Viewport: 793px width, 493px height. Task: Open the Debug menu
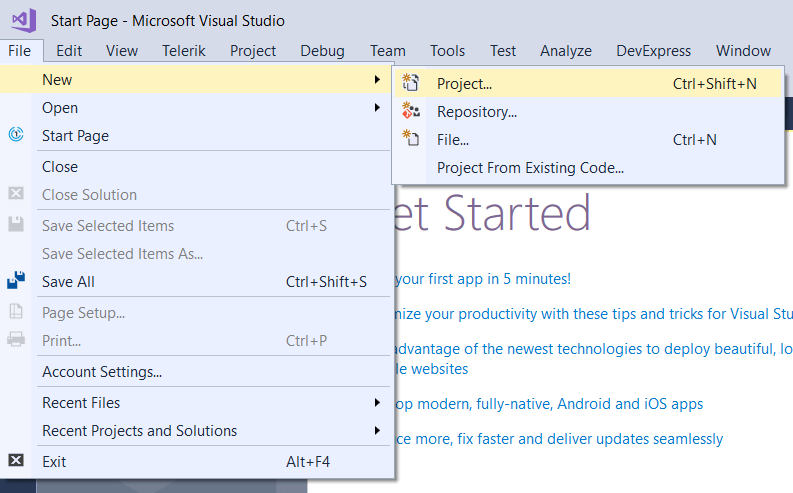322,50
